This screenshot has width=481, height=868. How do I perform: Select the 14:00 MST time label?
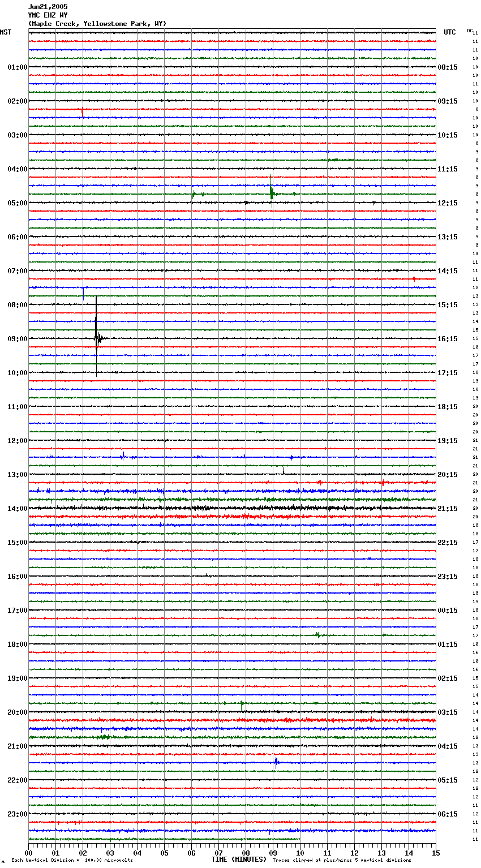tap(18, 509)
